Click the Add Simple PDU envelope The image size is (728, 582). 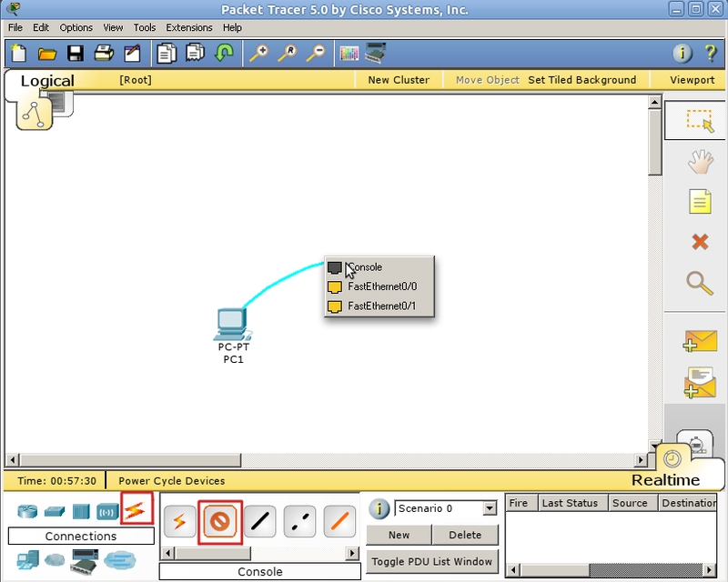tap(699, 341)
